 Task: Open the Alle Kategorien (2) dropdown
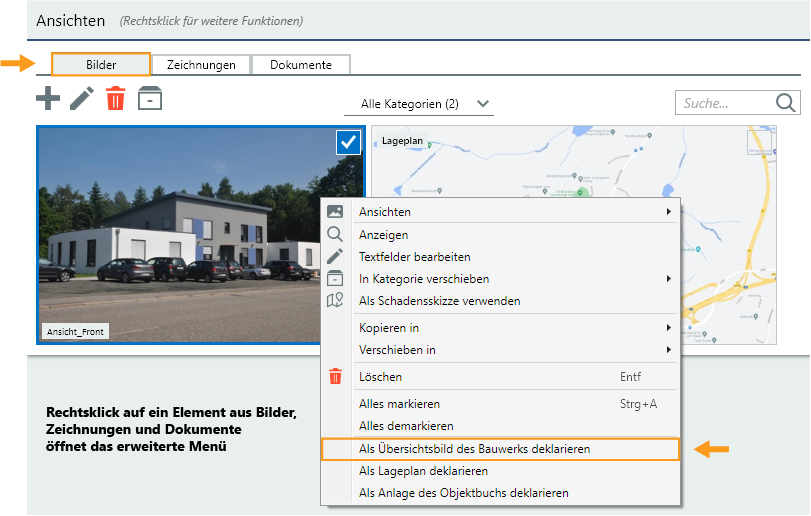pos(419,104)
